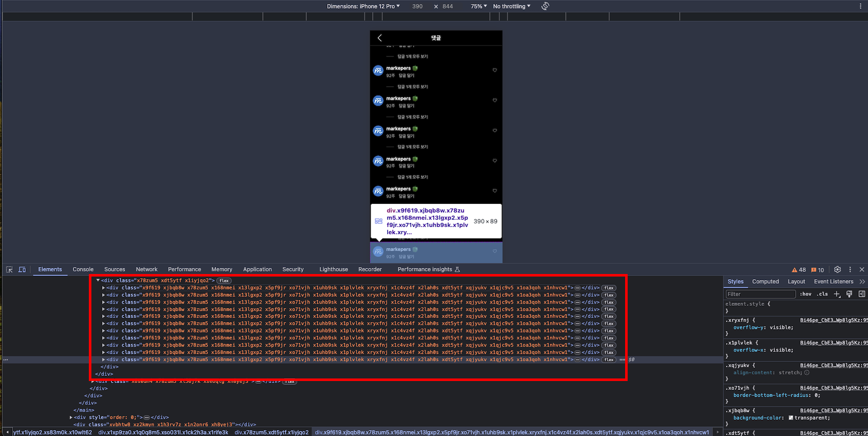Click the Styles Filter input field

(x=760, y=294)
